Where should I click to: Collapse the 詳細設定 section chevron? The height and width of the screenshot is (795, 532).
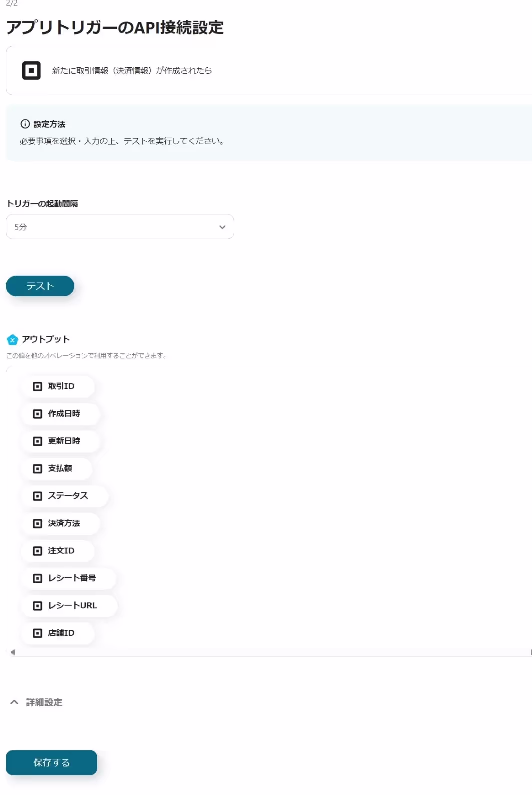[14, 702]
